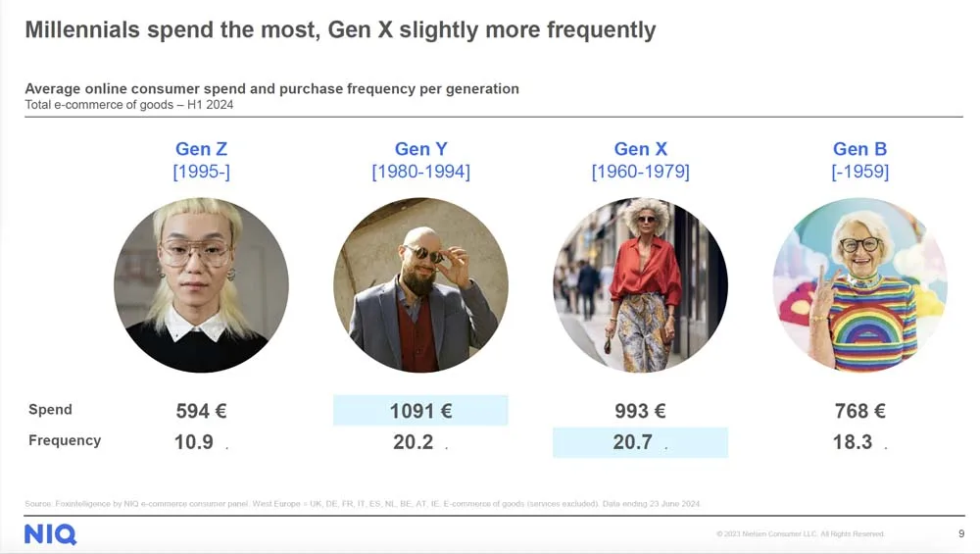The width and height of the screenshot is (980, 554).
Task: Click the Gen B rainbow sweater photo
Action: click(x=859, y=284)
